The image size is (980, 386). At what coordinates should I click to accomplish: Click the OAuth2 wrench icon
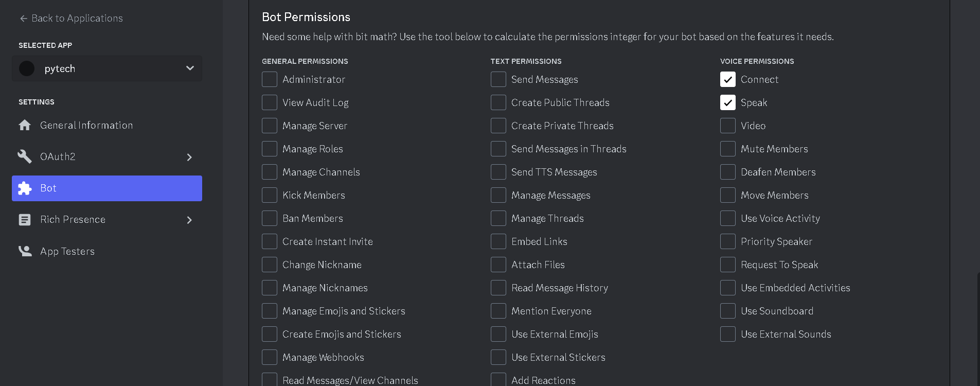point(24,156)
